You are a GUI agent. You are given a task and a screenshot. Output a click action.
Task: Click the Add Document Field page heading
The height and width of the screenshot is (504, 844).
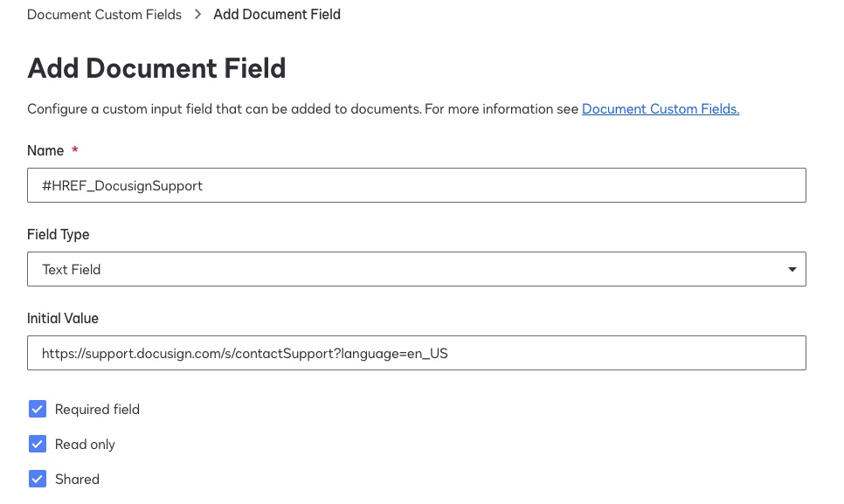pyautogui.click(x=156, y=67)
